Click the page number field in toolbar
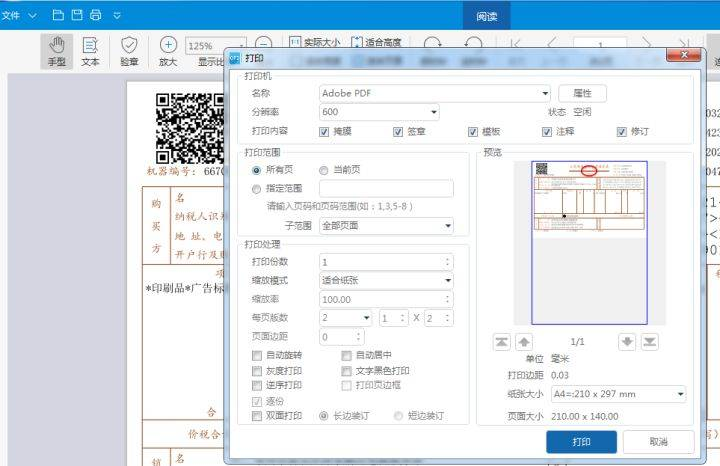This screenshot has height=466, width=720. click(600, 44)
